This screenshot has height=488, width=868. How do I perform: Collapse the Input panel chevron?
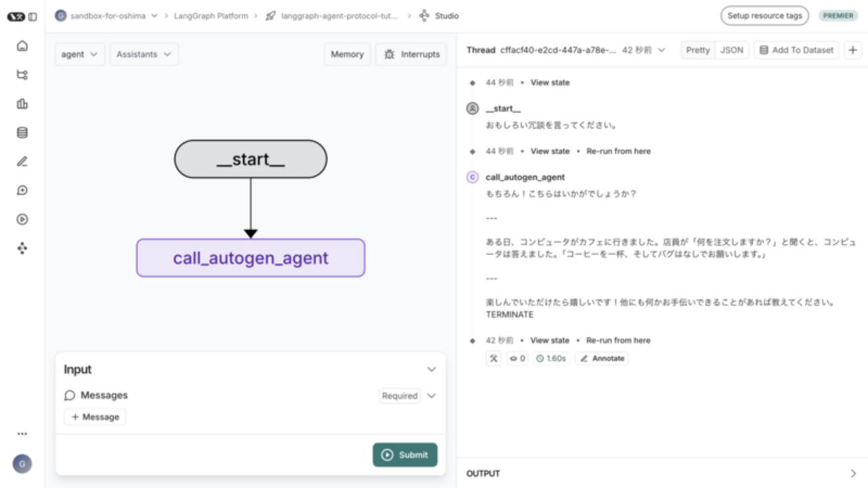(431, 369)
